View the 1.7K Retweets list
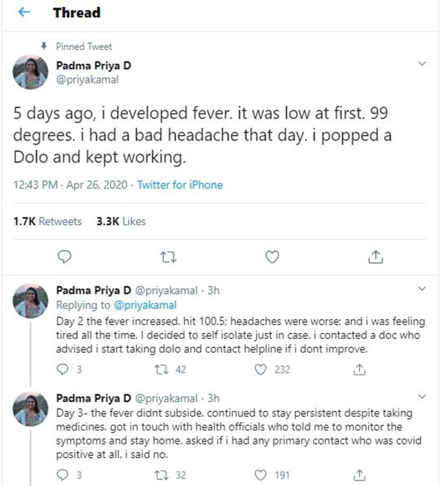Screen dimensions: 448x486 [48, 221]
